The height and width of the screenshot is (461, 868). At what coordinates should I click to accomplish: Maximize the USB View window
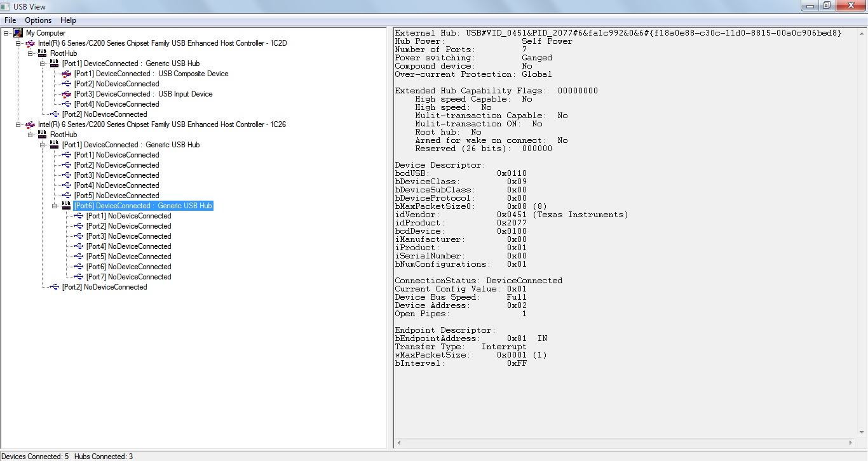pos(826,6)
